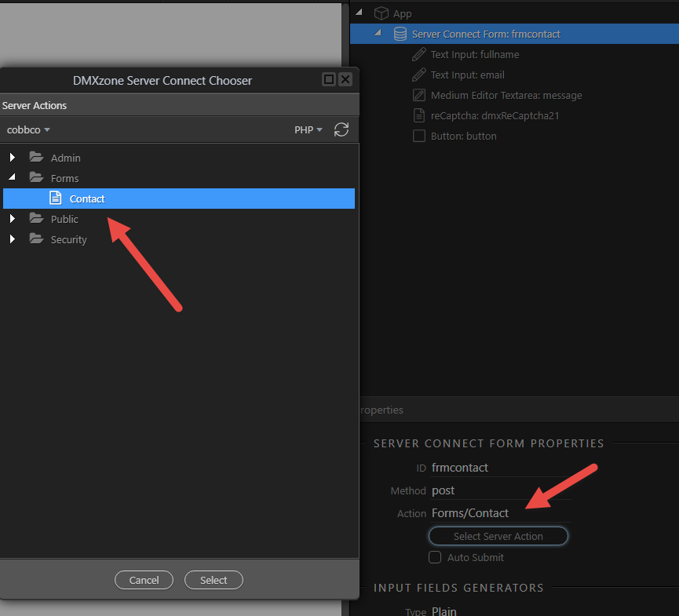
Task: Click the Auto Submit label
Action: [x=476, y=557]
